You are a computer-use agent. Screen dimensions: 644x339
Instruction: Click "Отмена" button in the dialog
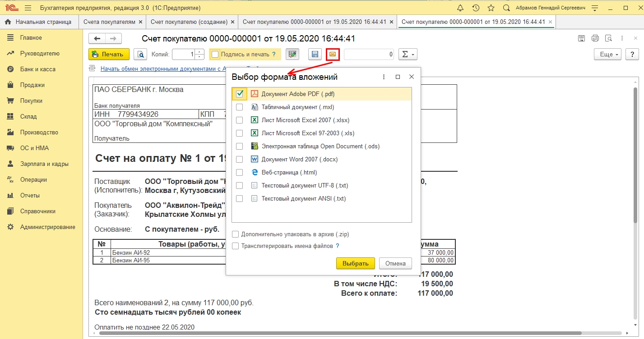pyautogui.click(x=395, y=263)
